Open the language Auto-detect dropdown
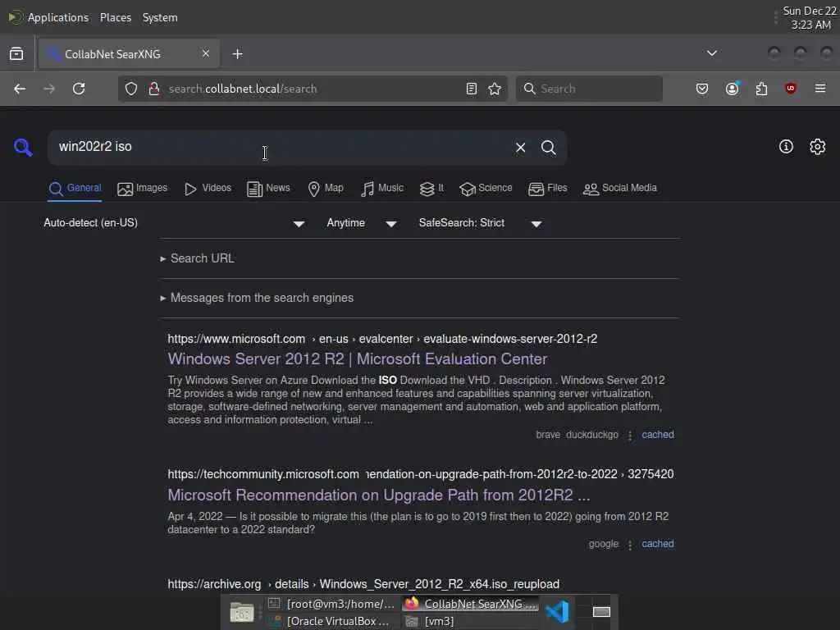 click(x=174, y=223)
